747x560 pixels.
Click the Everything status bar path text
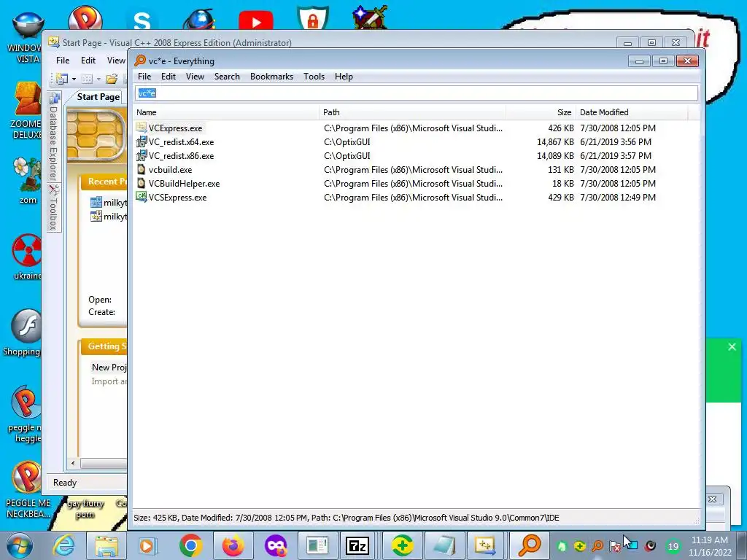pyautogui.click(x=347, y=518)
